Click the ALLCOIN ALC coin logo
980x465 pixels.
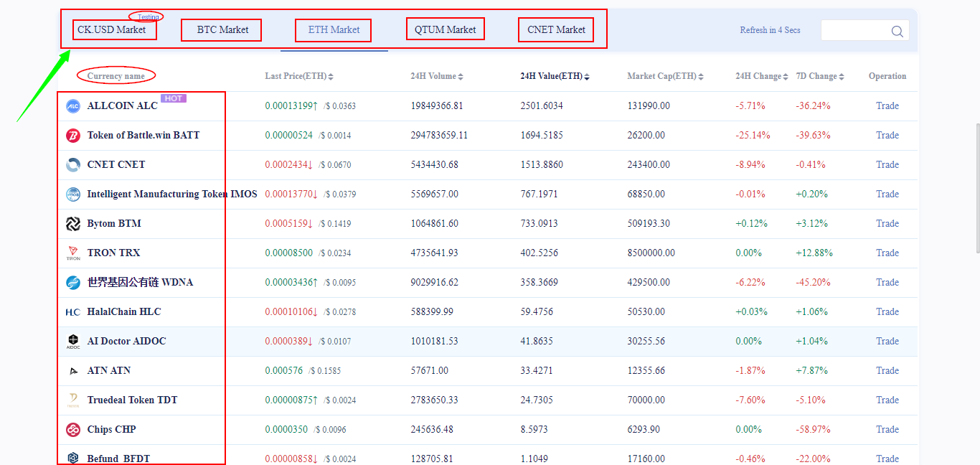(x=73, y=106)
